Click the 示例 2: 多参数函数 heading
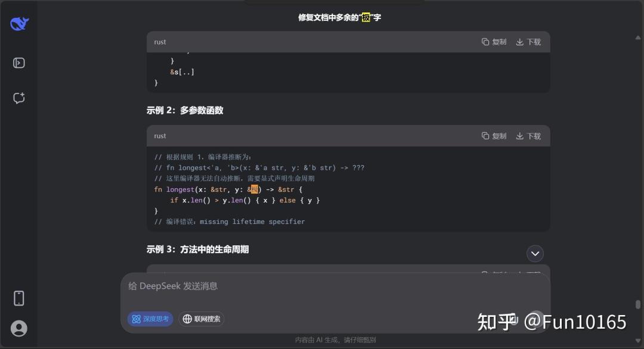The width and height of the screenshot is (644, 349). 185,110
